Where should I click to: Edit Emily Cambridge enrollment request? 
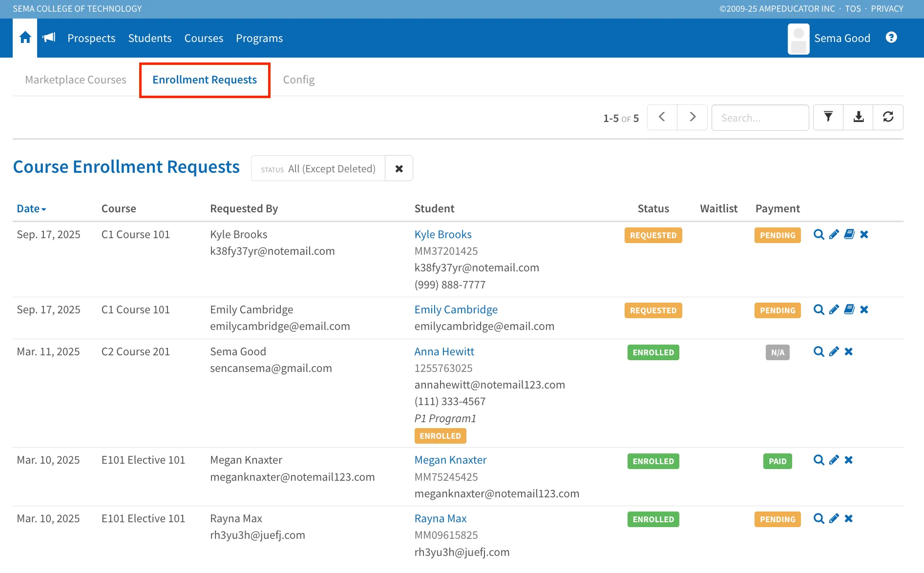point(834,310)
